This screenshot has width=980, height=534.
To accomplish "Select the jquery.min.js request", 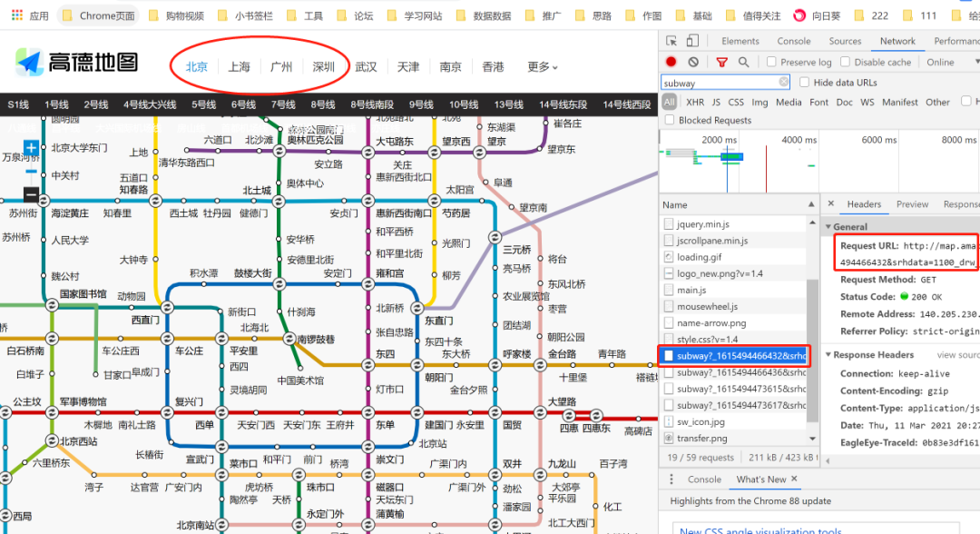I will pyautogui.click(x=733, y=223).
